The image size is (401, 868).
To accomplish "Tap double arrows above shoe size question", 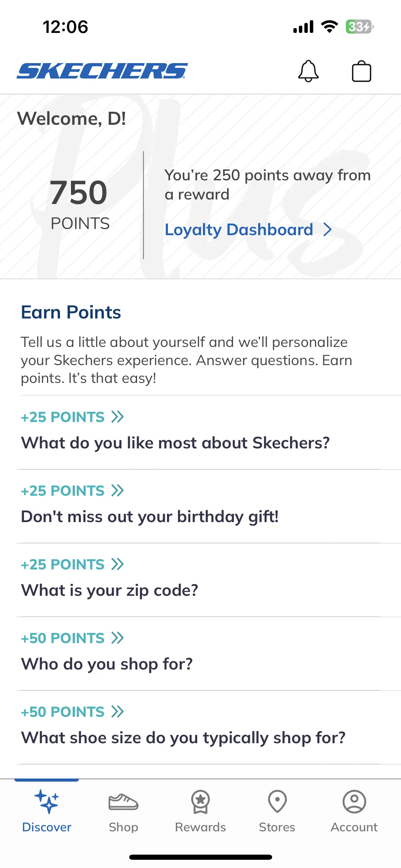I will (x=118, y=712).
